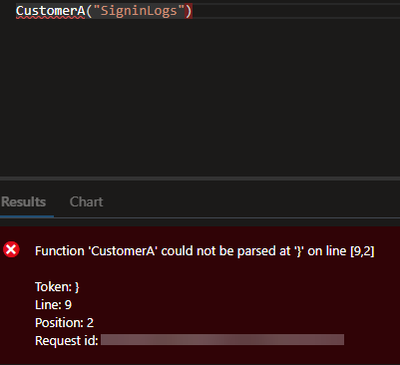Click 'CustomerA' name in the error message
Screen dimensions: 400x365
[x=123, y=251]
